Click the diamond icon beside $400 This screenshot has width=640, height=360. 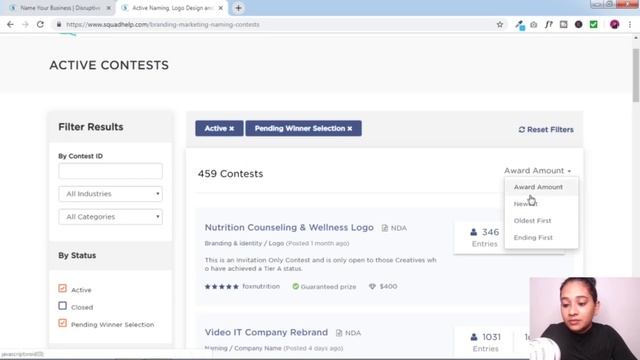click(x=372, y=287)
